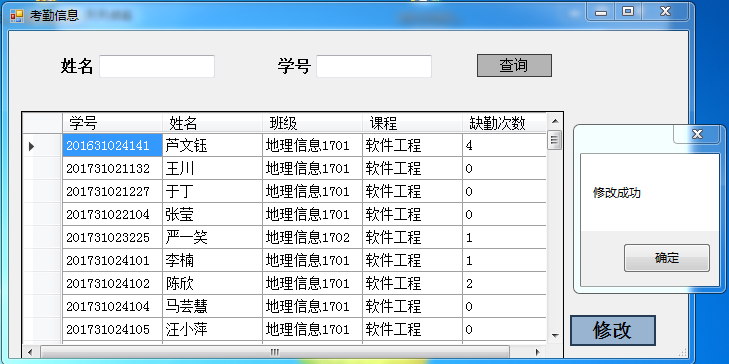
Task: Click the vertical scrollbar down arrow
Action: point(555,335)
